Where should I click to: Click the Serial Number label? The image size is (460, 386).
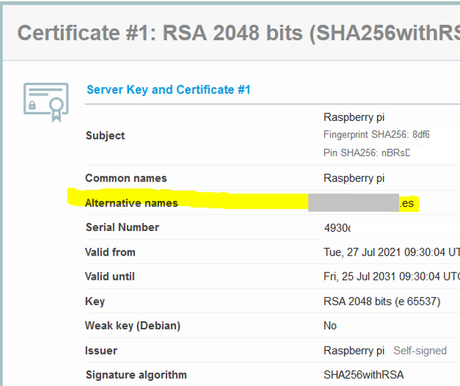coord(122,227)
